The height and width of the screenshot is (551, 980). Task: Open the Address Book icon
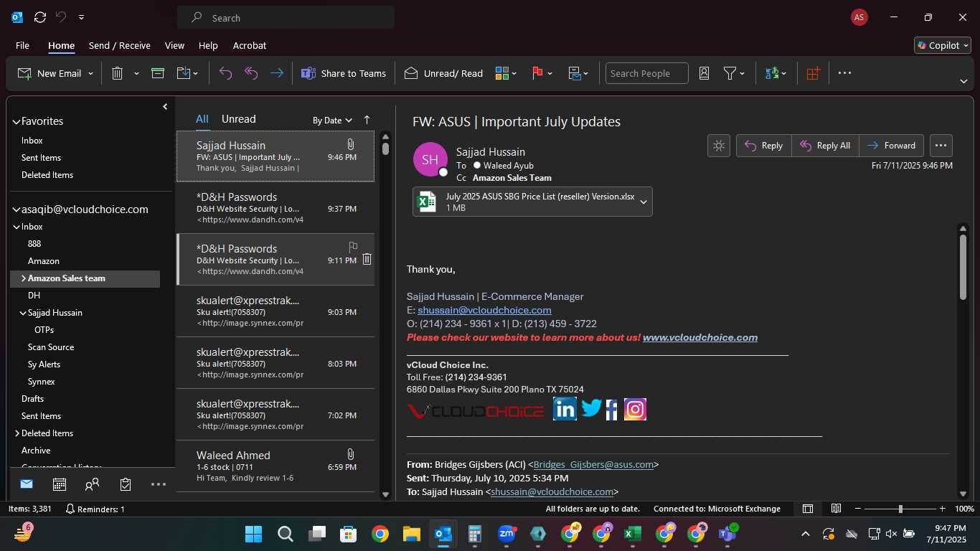(704, 73)
